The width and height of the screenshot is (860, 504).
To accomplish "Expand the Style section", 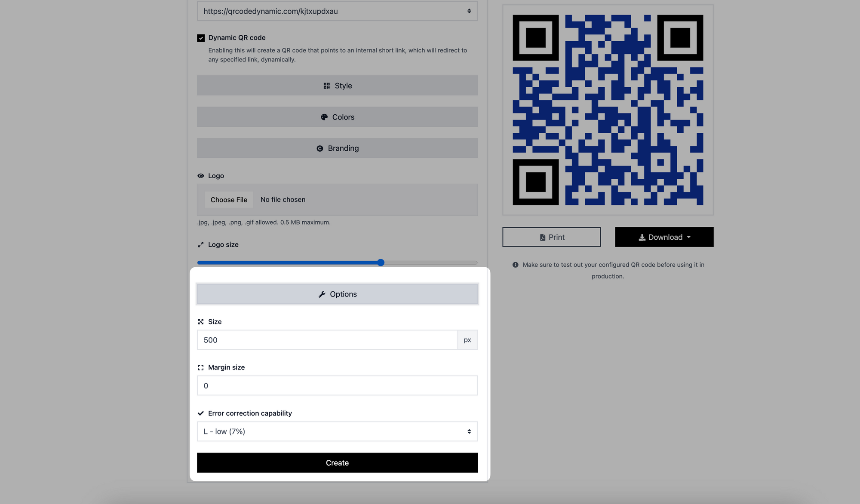I will pos(337,86).
